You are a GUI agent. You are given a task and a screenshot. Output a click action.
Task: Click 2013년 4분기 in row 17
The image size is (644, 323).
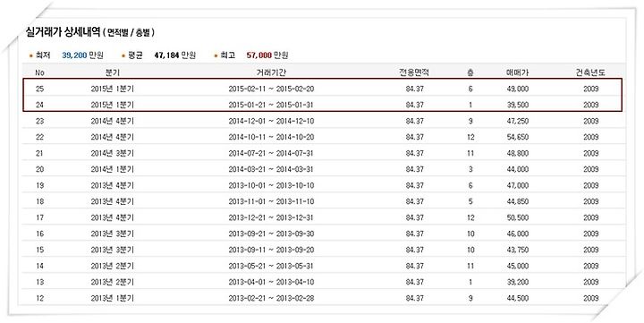[x=112, y=217]
